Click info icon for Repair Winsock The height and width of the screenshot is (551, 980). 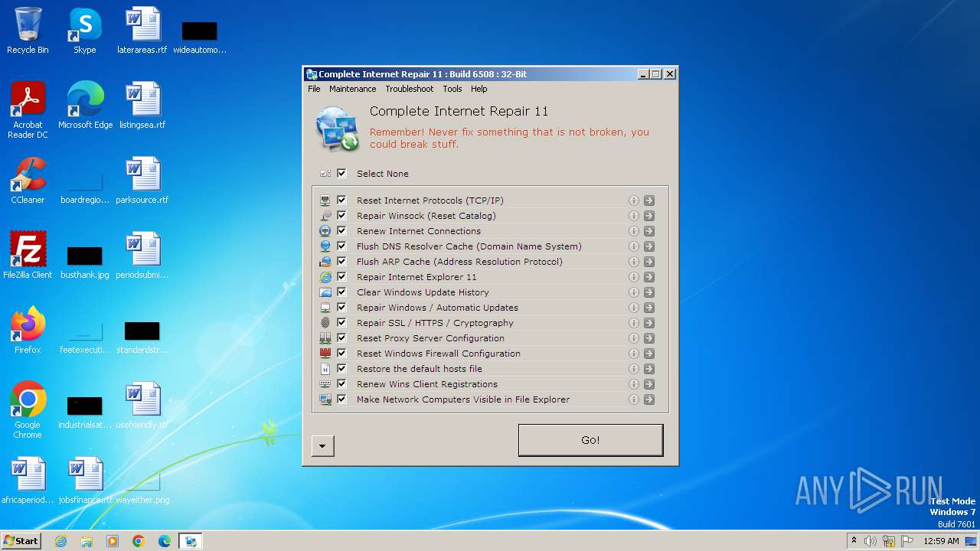(x=633, y=216)
